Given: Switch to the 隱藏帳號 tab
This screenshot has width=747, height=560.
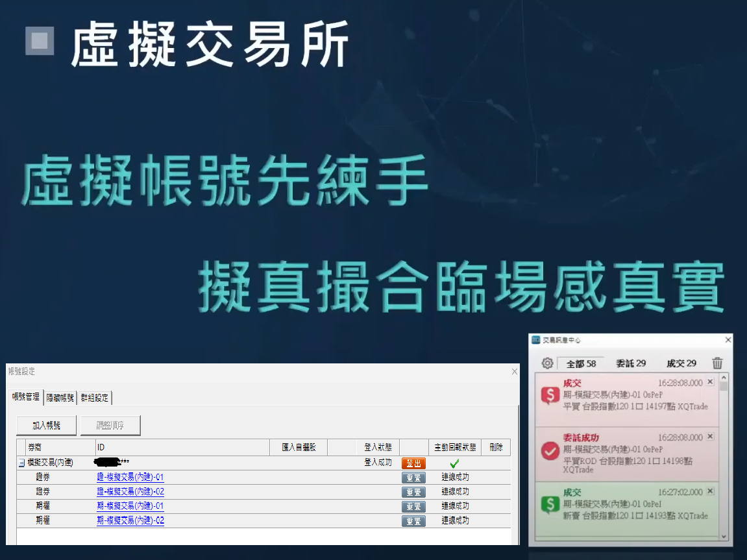Looking at the screenshot, I should (60, 397).
